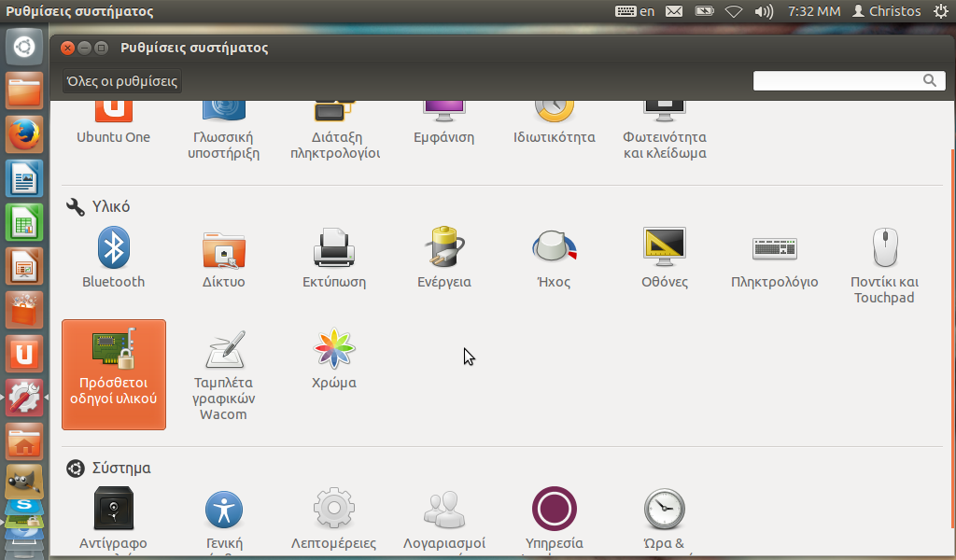Open Ήχος sound settings
Screen dimensions: 956x560
[x=555, y=258]
